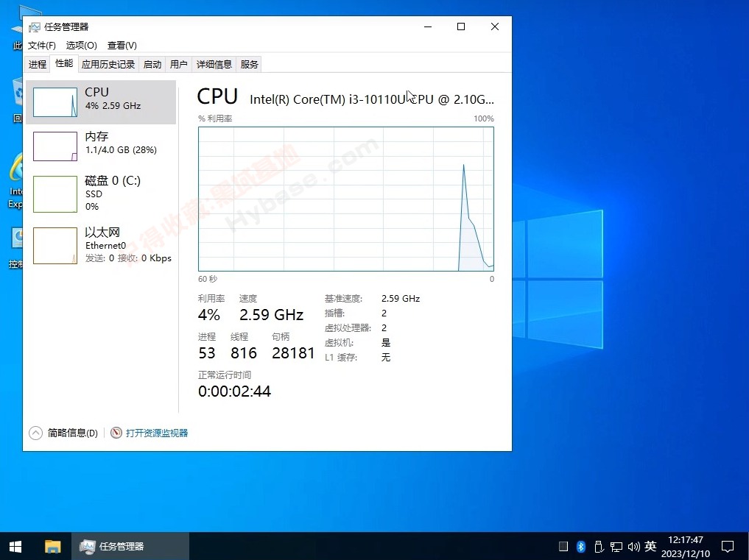Switch to the 应用历史记录 tab
749x560 pixels.
(108, 65)
